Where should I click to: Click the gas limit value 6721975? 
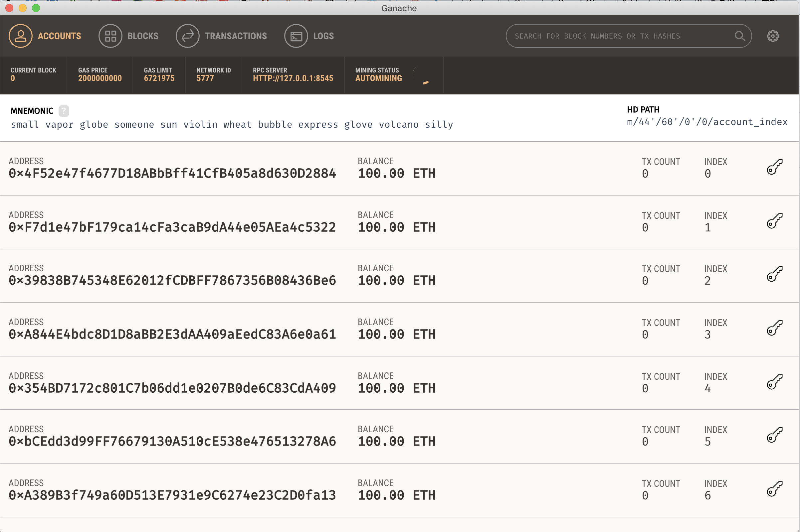[x=159, y=78]
